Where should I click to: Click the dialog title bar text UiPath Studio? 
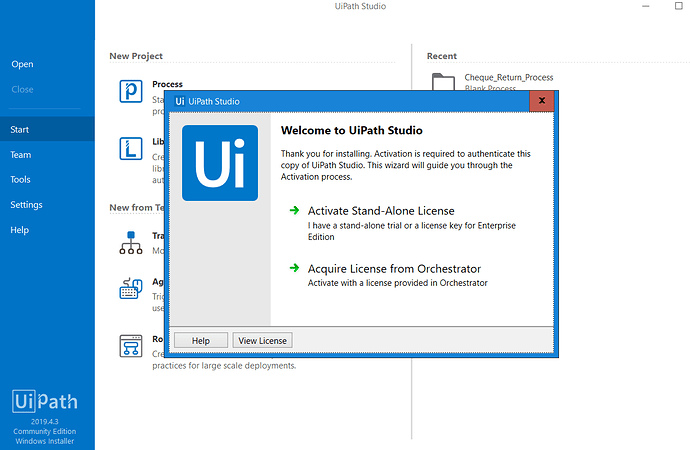tap(214, 101)
